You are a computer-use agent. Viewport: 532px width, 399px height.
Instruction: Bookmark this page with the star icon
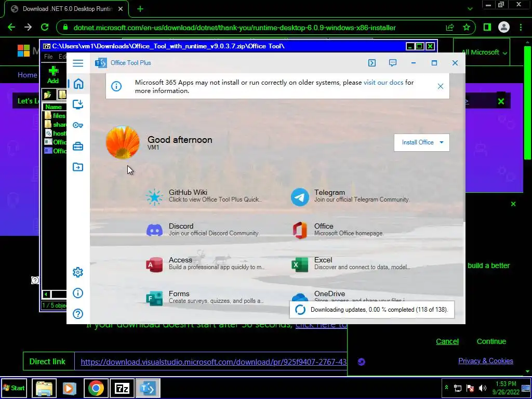pyautogui.click(x=467, y=28)
